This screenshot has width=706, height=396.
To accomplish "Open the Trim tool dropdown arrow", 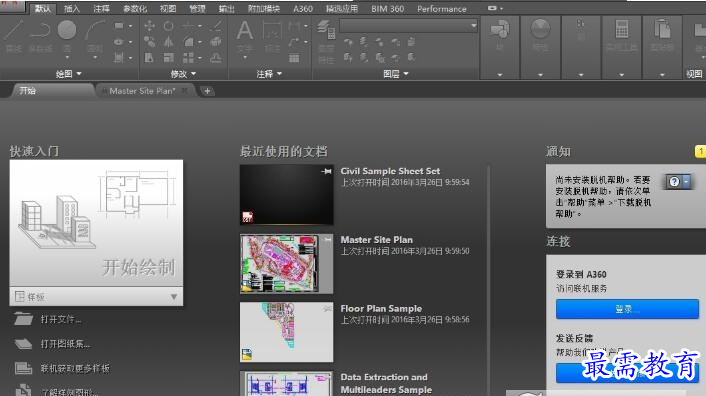I will (200, 26).
